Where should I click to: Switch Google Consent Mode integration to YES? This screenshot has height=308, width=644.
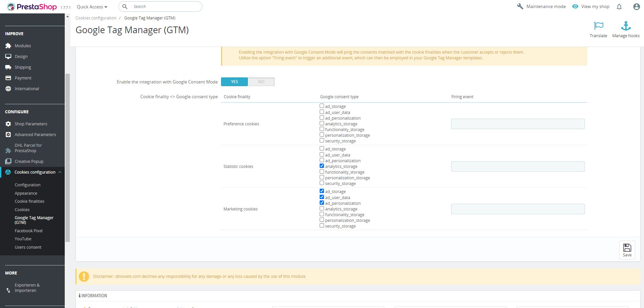[x=234, y=82]
